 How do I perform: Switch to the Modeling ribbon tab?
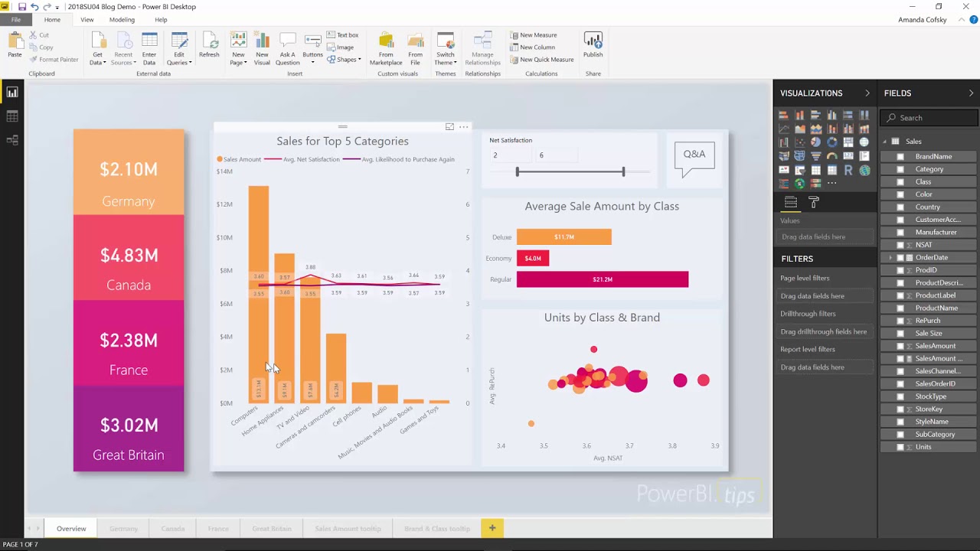(x=122, y=20)
